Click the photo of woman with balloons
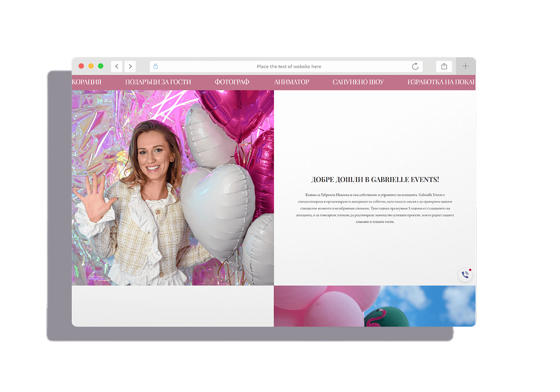The height and width of the screenshot is (392, 560). (173, 188)
